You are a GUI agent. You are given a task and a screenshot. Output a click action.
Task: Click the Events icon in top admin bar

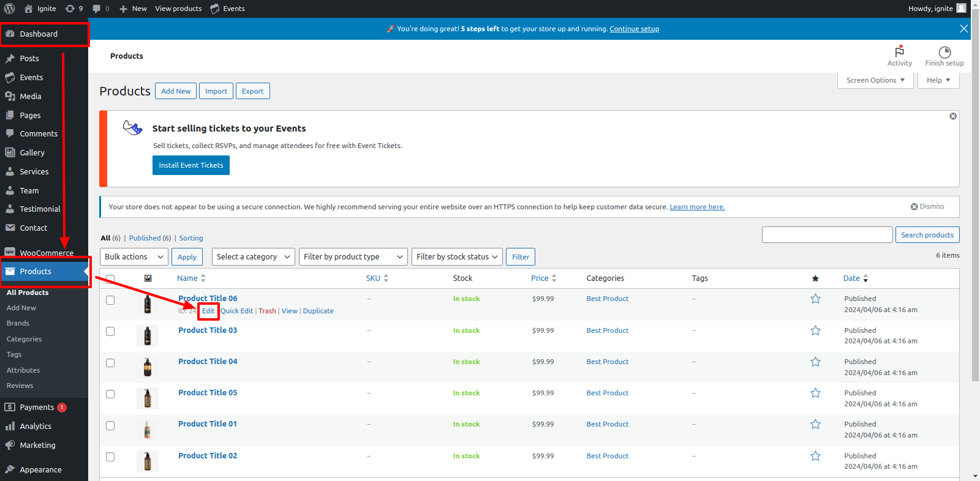click(x=214, y=9)
